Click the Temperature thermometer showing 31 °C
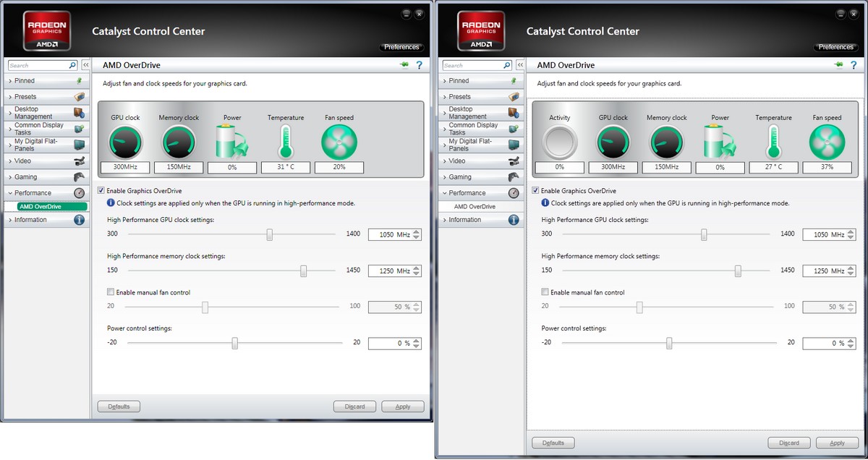This screenshot has height=460, width=868. click(285, 142)
